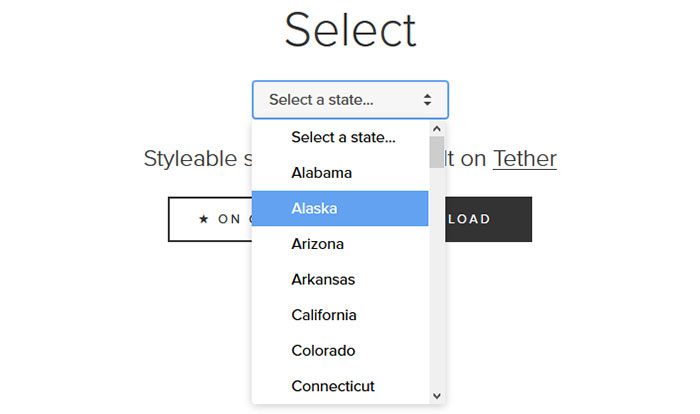Click the outlined star button on left
Screen dimensions: 700x414
pos(210,219)
